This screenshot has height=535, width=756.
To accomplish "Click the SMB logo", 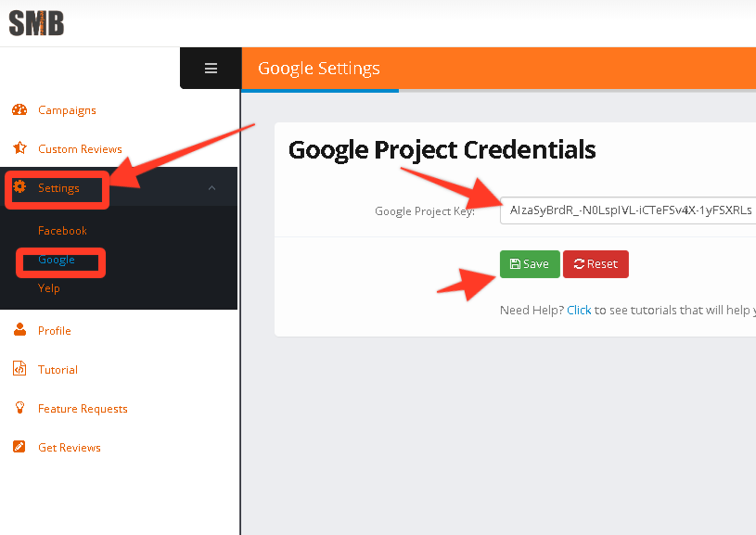I will point(36,23).
